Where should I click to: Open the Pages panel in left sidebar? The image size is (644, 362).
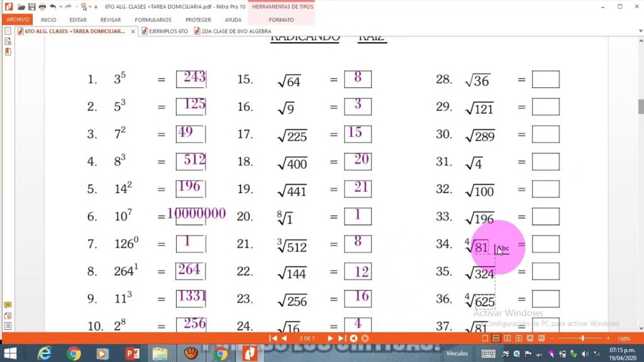click(8, 31)
